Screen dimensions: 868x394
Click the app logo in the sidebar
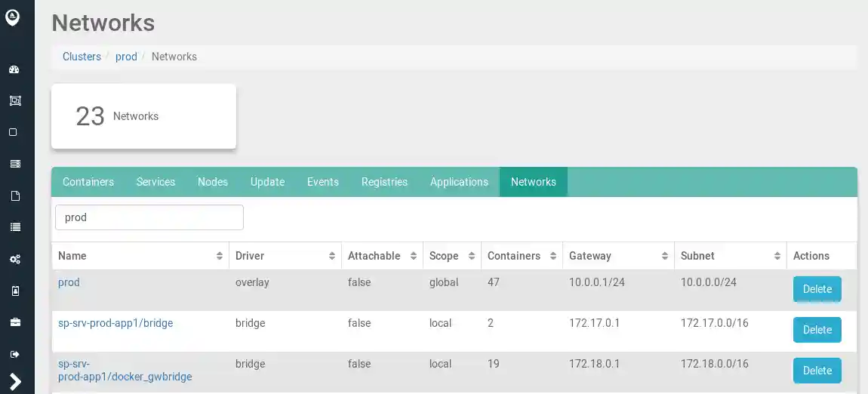coord(12,17)
